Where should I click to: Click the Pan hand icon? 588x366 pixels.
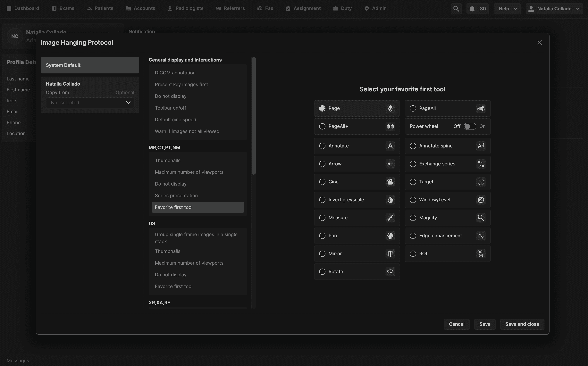[390, 236]
